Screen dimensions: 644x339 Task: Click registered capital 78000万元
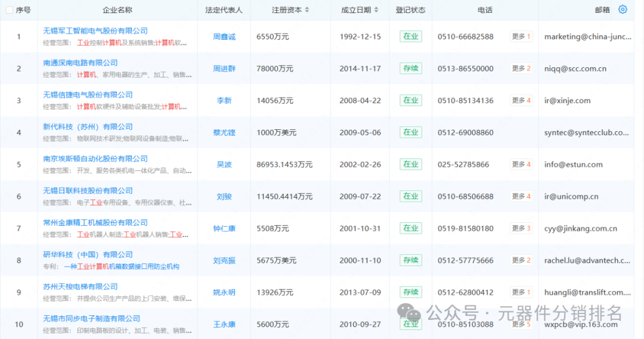(275, 69)
